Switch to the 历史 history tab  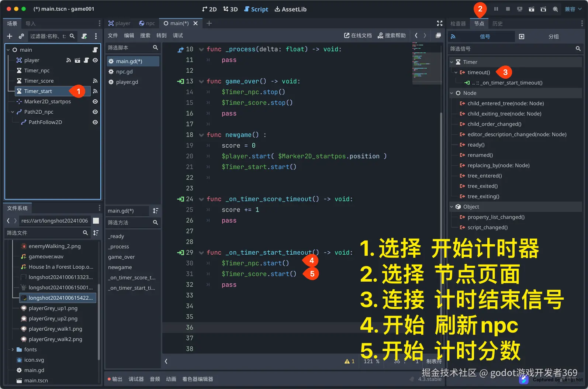coord(498,24)
